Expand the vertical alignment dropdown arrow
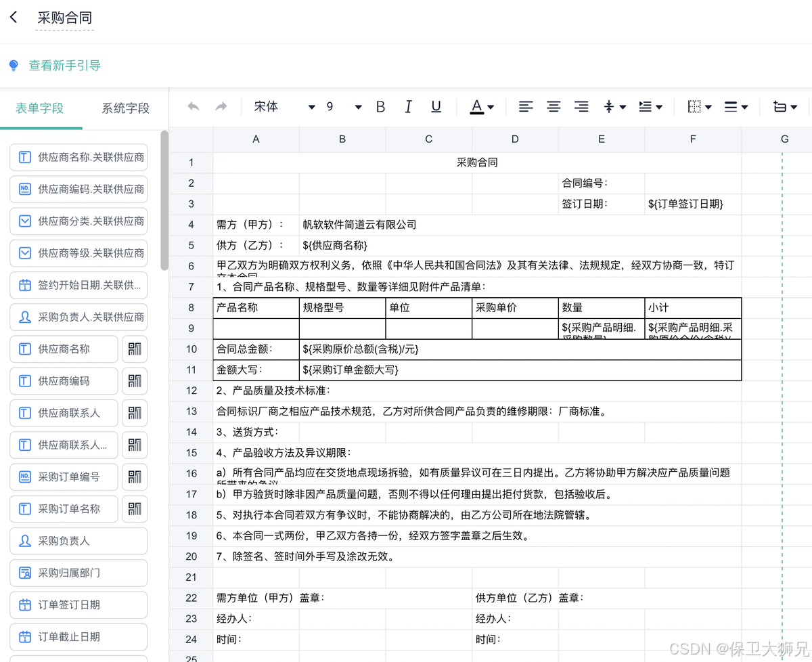Screen dimensions: 812x662 pyautogui.click(x=623, y=107)
